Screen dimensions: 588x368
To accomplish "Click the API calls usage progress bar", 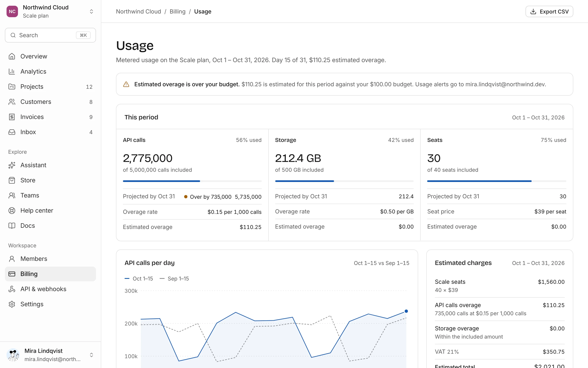I will pyautogui.click(x=192, y=181).
